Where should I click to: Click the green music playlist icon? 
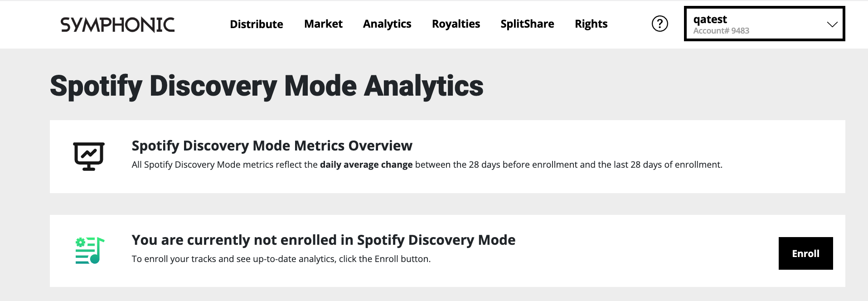[90, 250]
